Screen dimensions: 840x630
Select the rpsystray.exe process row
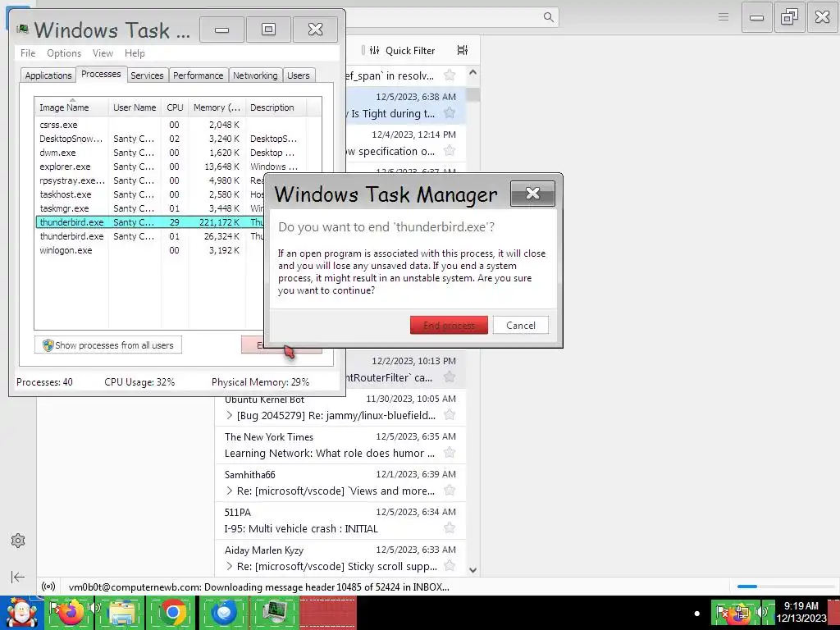coord(150,180)
